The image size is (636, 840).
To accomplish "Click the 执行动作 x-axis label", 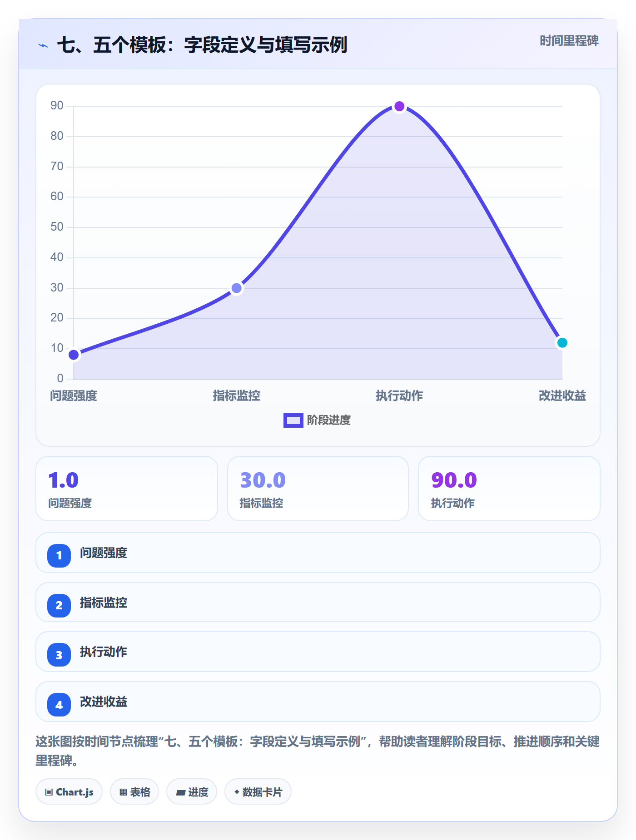I will pyautogui.click(x=399, y=395).
